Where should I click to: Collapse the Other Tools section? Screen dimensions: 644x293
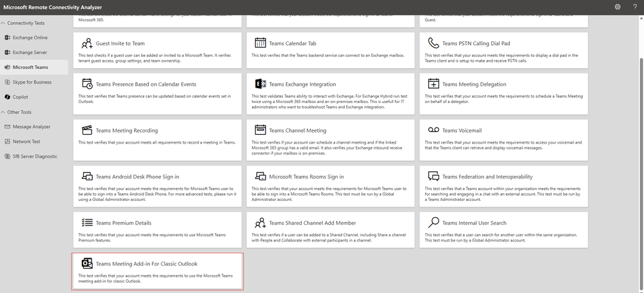[x=3, y=112]
